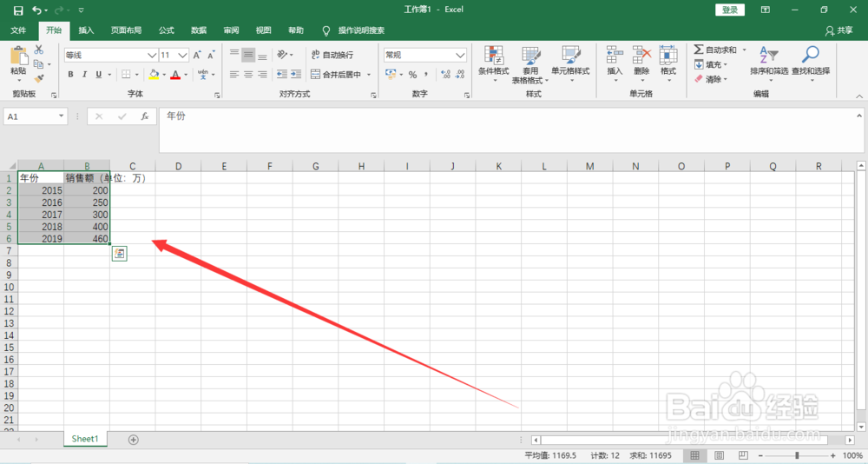Screen dimensions: 868x464
Task: Click Tell me search box (操作说明搜索)
Action: pyautogui.click(x=354, y=30)
